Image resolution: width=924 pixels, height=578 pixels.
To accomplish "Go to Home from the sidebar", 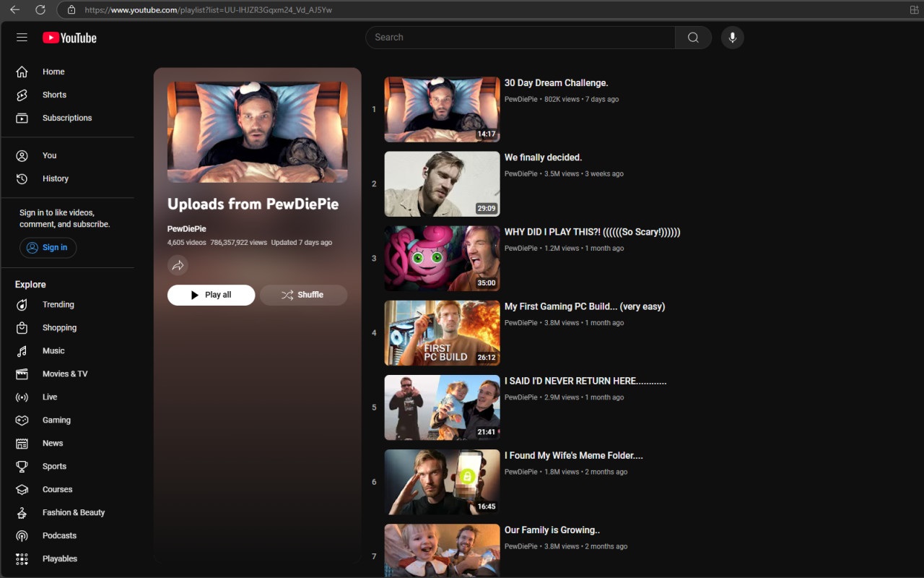I will coord(53,72).
